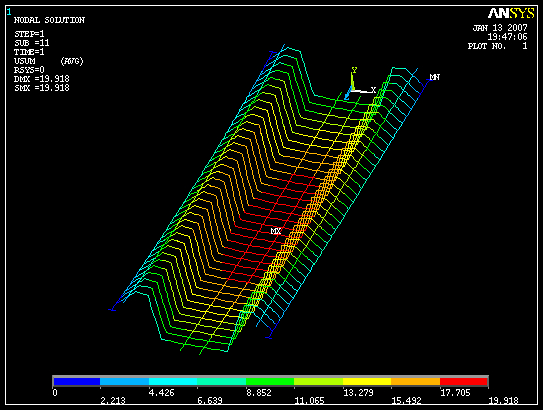543x410 pixels.
Task: Click the SMX =19.918 value
Action: [42, 88]
